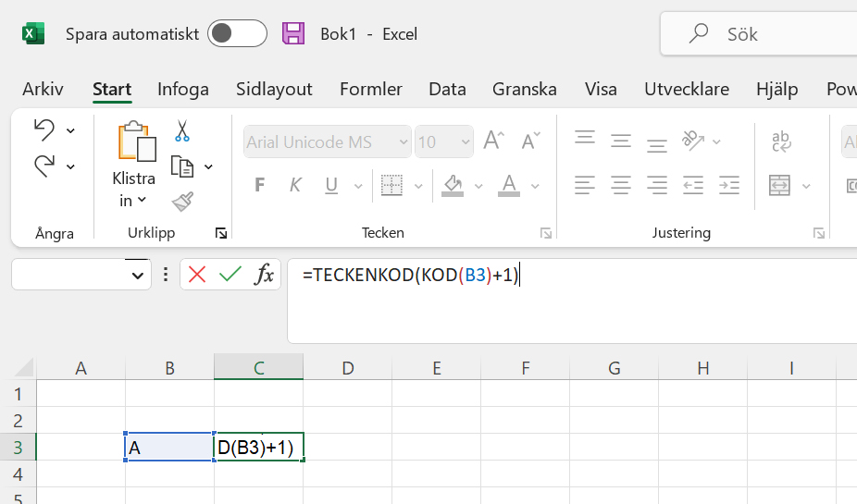The image size is (857, 504).
Task: Click the Merge and Center icon
Action: coord(779,185)
